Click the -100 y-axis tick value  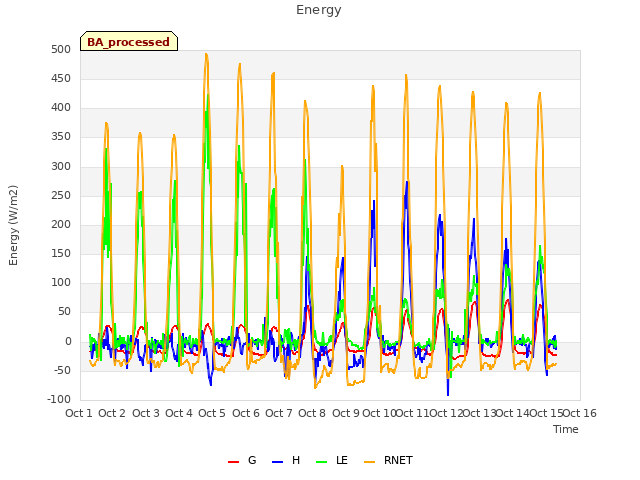click(59, 399)
